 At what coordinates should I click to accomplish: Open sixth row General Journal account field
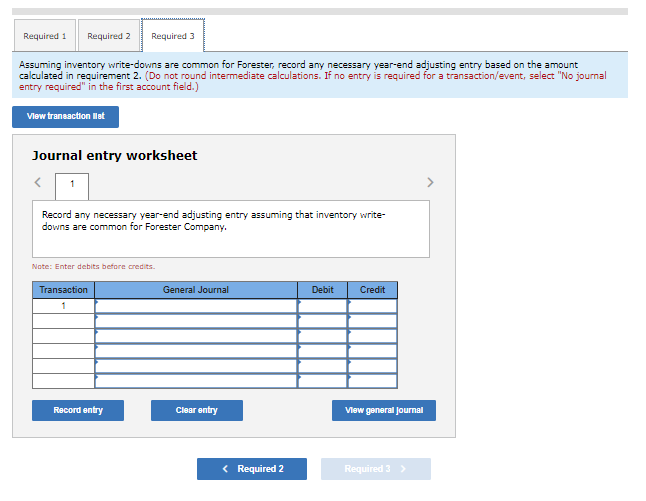(196, 381)
